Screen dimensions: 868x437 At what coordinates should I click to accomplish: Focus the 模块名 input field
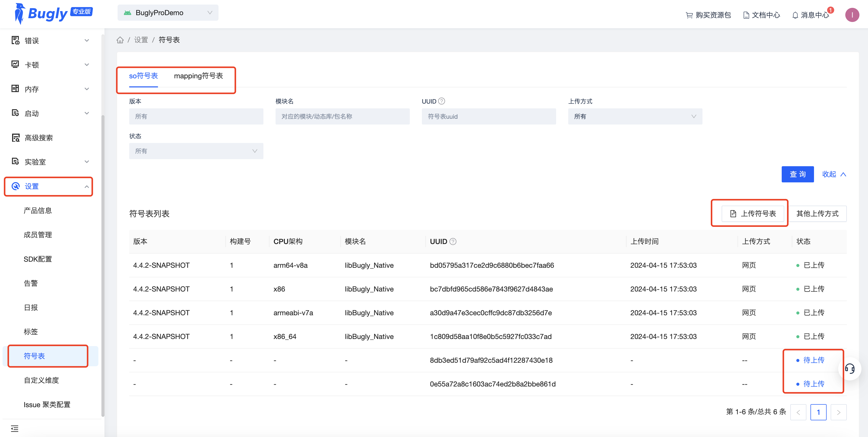[x=342, y=116]
